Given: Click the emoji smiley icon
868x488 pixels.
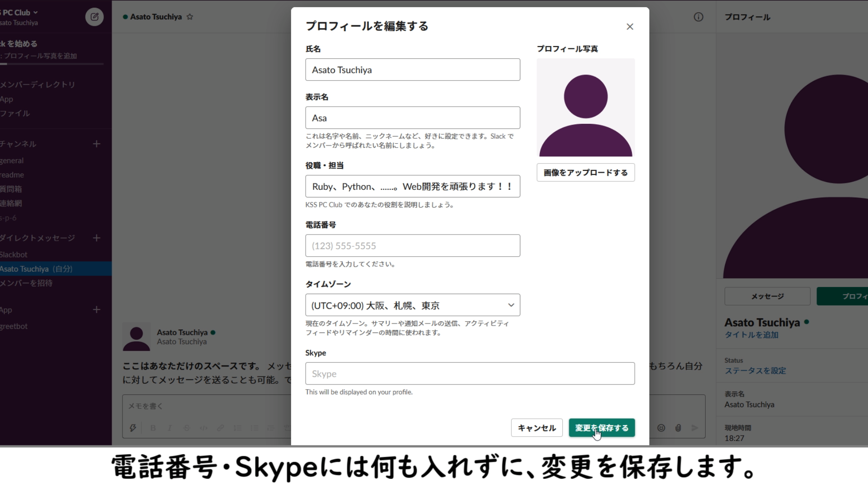Looking at the screenshot, I should [x=661, y=428].
